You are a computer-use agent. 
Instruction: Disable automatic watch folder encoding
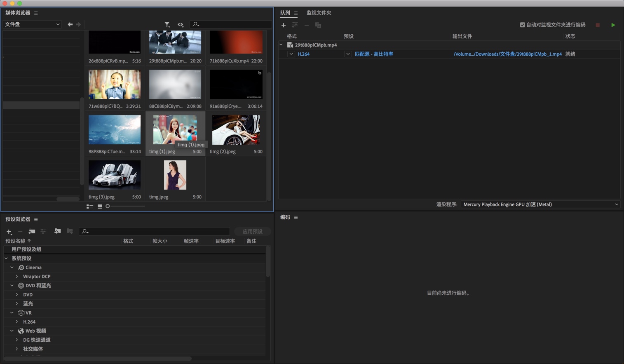click(x=522, y=25)
